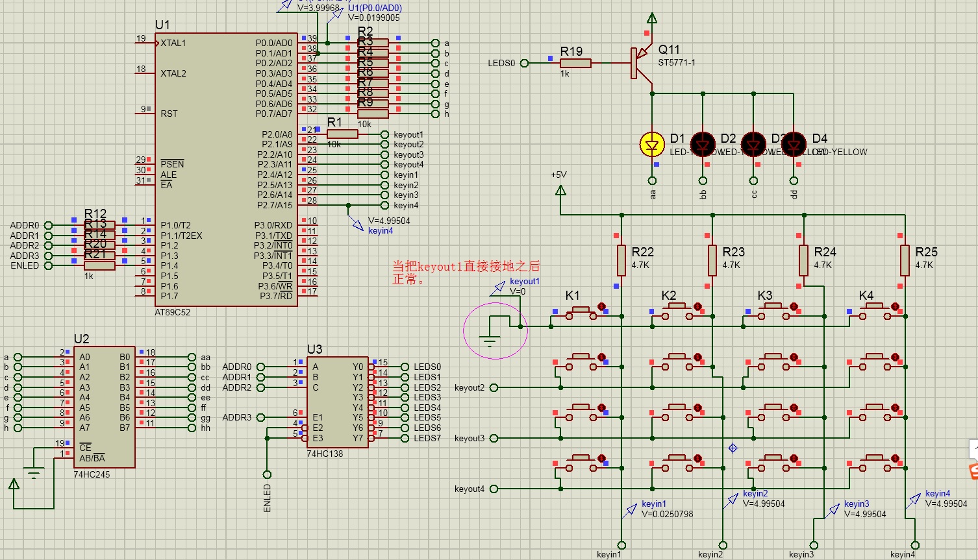This screenshot has height=560, width=978.
Task: Toggle the K4 button latch dot
Action: (895, 306)
